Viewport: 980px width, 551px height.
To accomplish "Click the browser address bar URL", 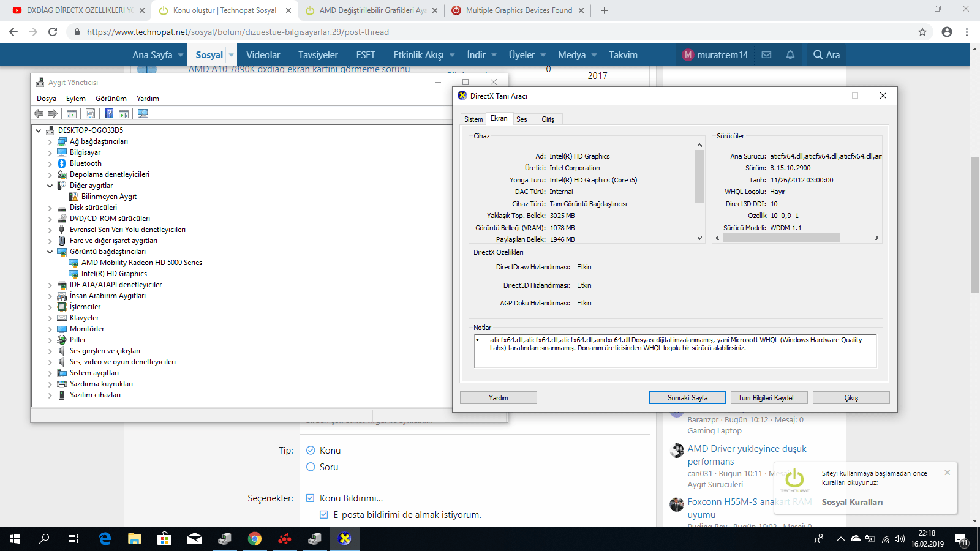I will click(238, 32).
